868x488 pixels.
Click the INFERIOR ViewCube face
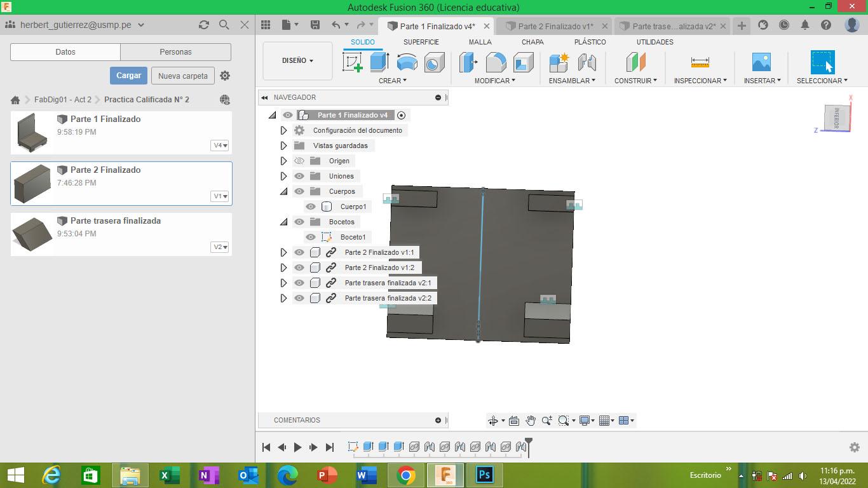(836, 118)
